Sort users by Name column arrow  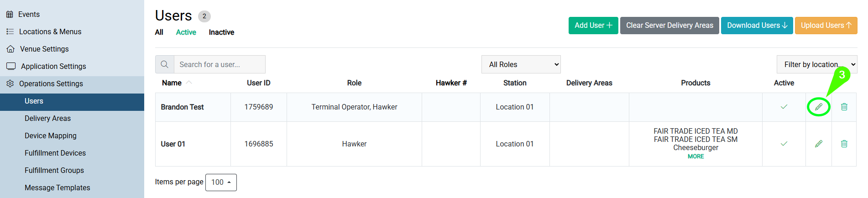189,83
